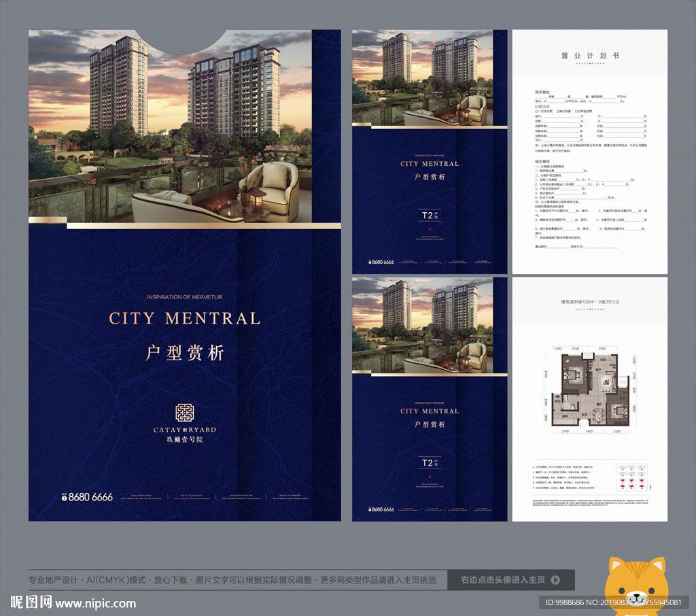Click the phone icon beside 8680 6666
The height and width of the screenshot is (616, 696).
[x=66, y=497]
